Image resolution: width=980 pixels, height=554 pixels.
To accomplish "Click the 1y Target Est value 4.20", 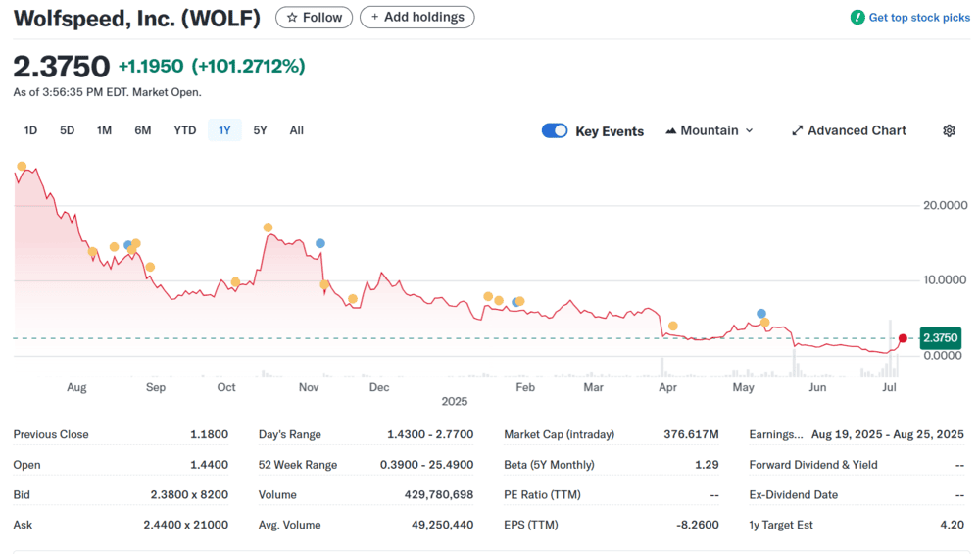I will (952, 525).
